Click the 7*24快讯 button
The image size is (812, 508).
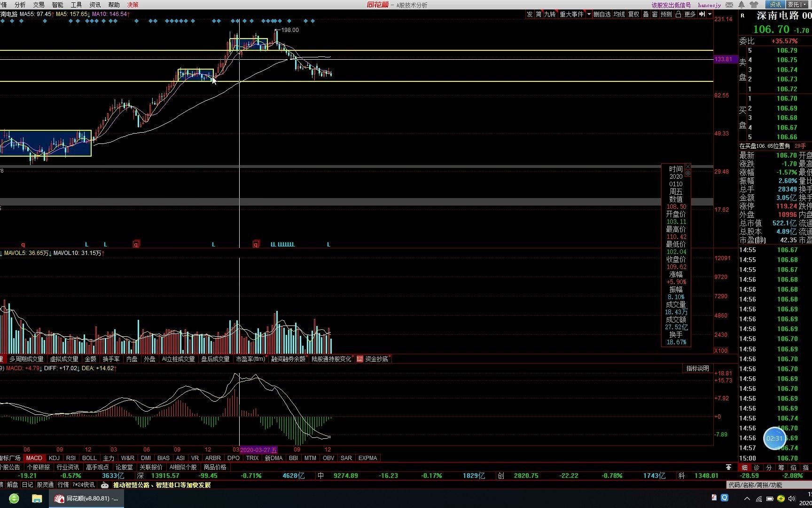click(x=84, y=485)
